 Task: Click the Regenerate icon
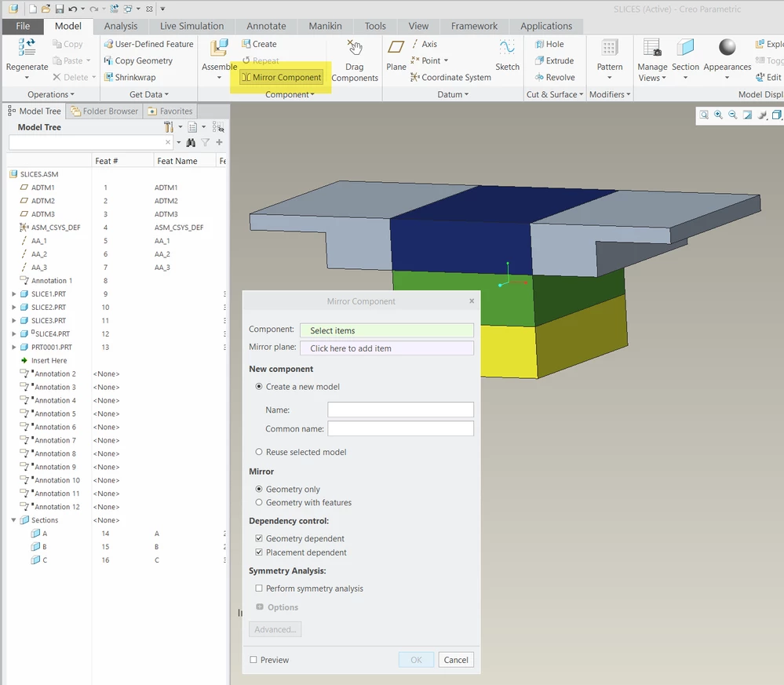(27, 48)
